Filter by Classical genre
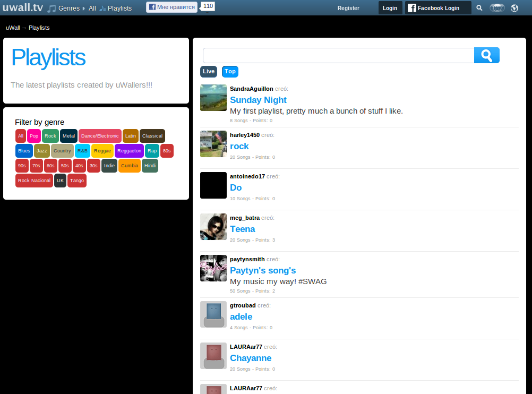The height and width of the screenshot is (394, 532). (x=152, y=136)
